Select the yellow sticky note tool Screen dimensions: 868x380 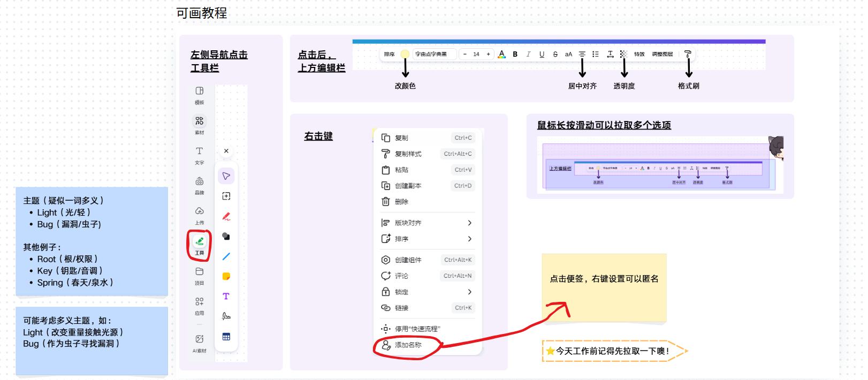(226, 276)
